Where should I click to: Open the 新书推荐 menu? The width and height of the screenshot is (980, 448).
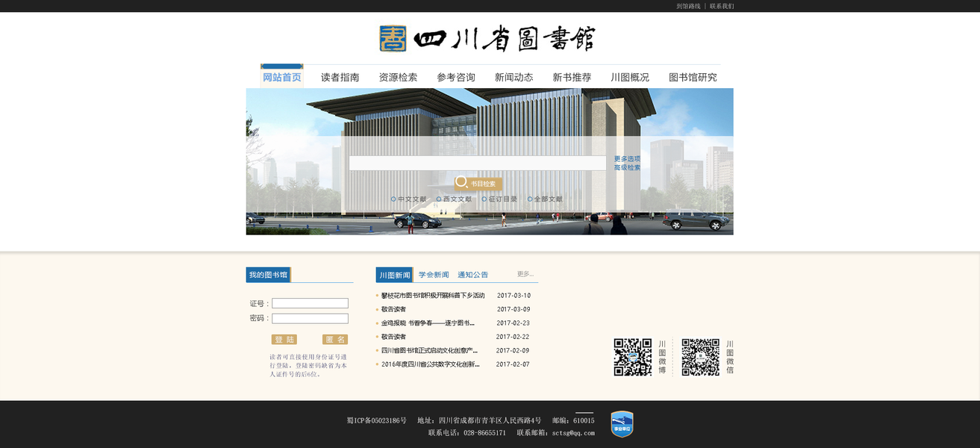click(x=572, y=77)
